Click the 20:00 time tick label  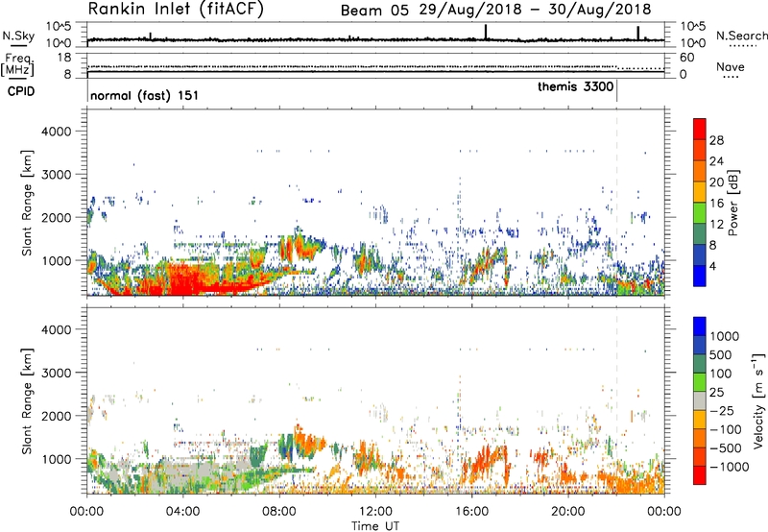click(x=567, y=512)
